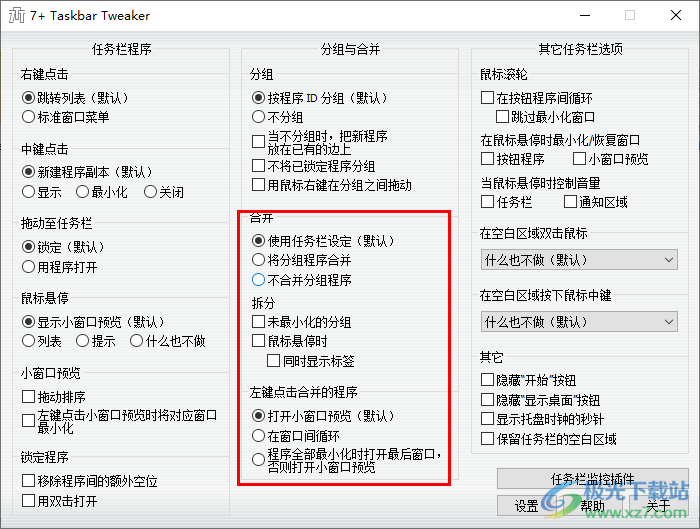Select 打开小窗口预览（默认） radio option
This screenshot has height=529, width=700.
[x=258, y=416]
